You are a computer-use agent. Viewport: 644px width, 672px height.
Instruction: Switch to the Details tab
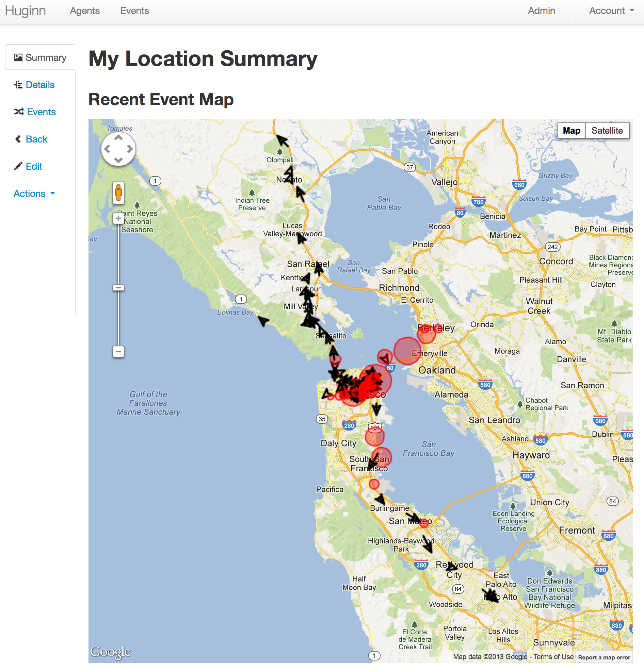[40, 85]
